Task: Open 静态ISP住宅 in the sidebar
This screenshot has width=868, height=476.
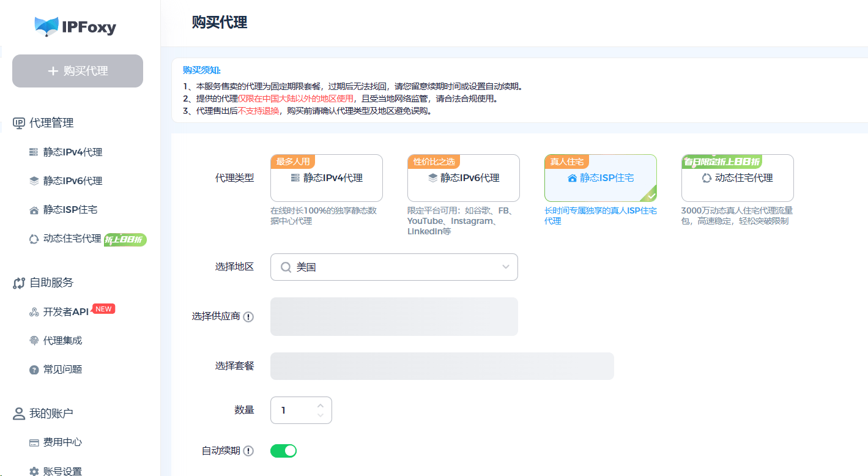Action: click(x=70, y=209)
